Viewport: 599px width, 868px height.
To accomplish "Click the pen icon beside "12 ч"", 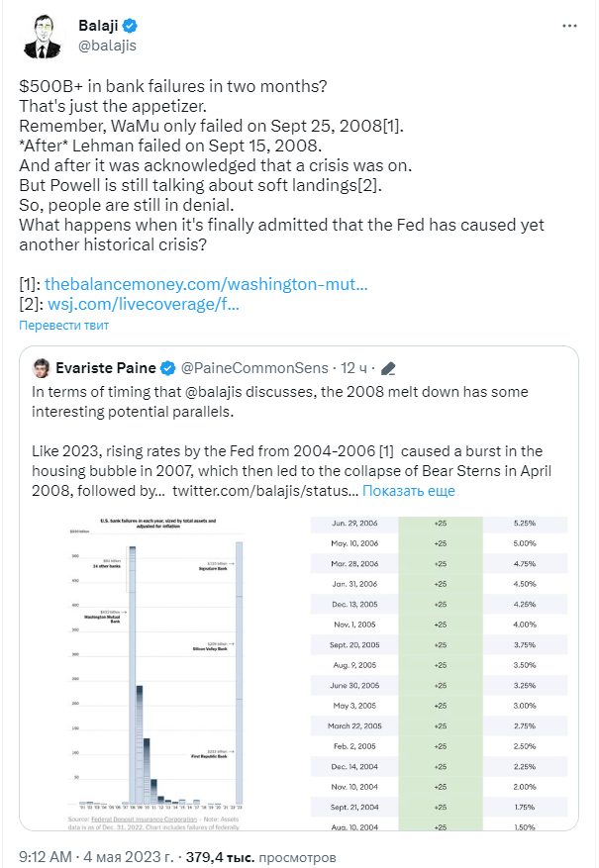I will [x=388, y=368].
